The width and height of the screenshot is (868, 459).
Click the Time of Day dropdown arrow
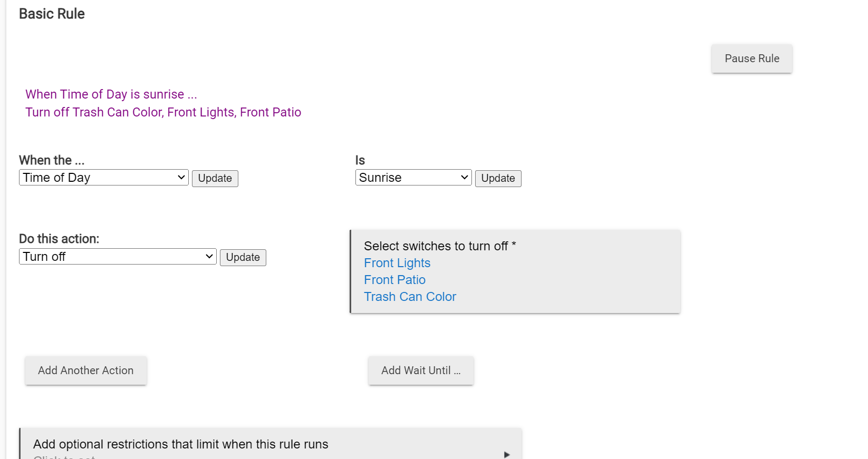tap(181, 178)
